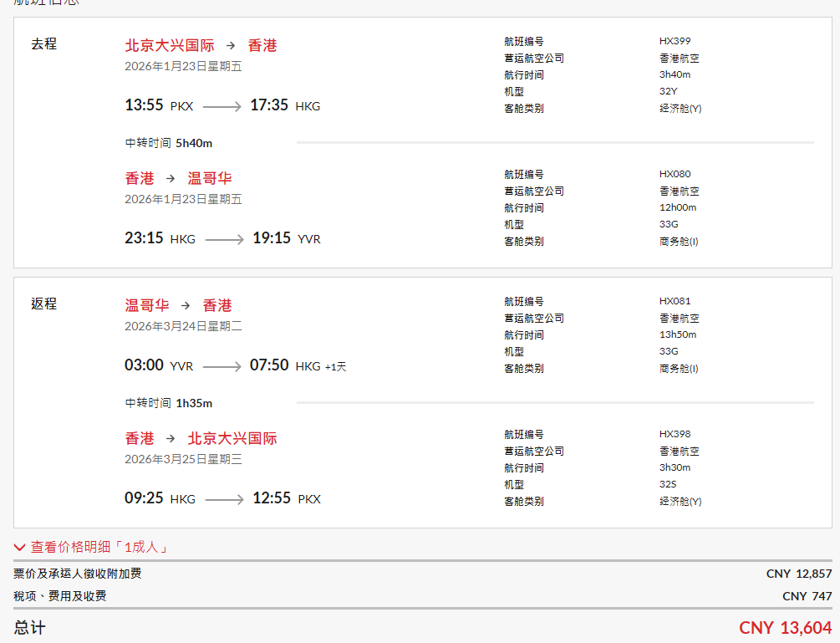Click the 去程 section label
Image resolution: width=840 pixels, height=643 pixels.
coord(43,43)
